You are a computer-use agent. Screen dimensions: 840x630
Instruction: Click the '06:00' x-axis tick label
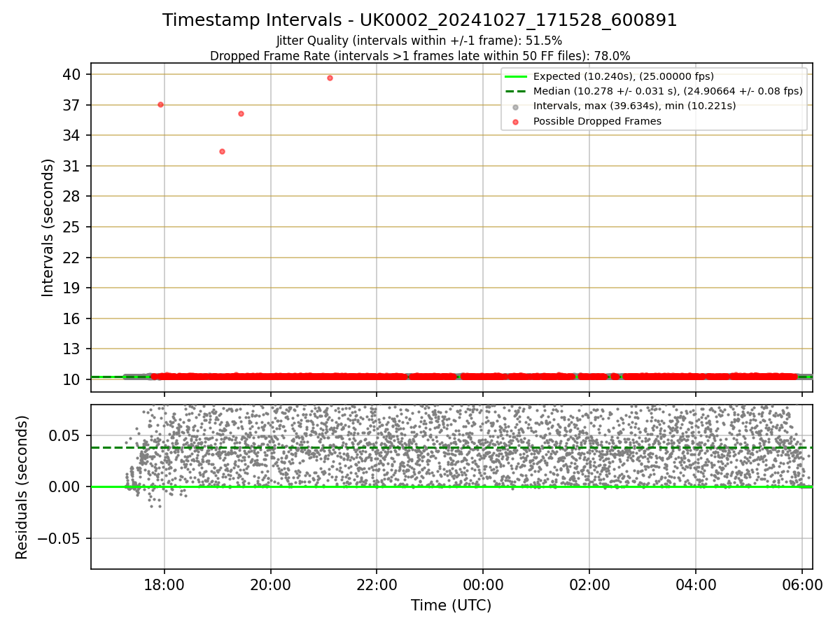point(801,584)
